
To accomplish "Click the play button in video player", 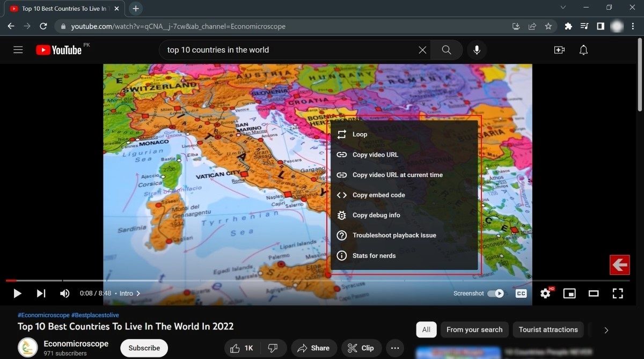I will coord(17,293).
